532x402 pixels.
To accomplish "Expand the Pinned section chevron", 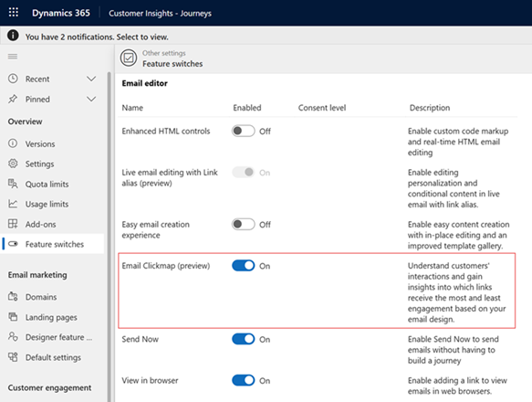I will click(x=91, y=100).
